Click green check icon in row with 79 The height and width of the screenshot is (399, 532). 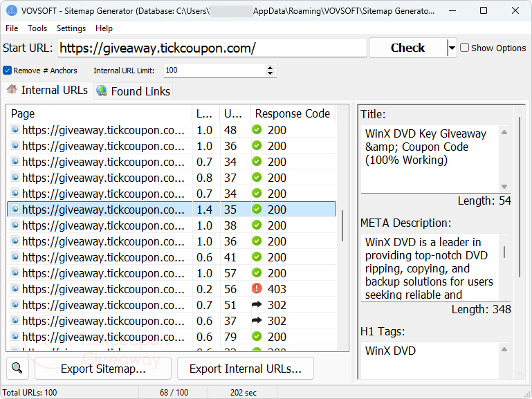point(257,337)
